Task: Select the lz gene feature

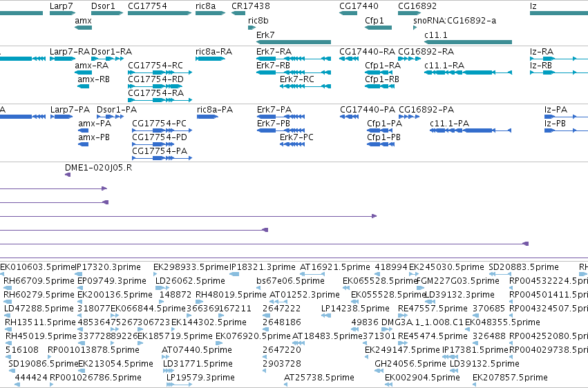Action: (x=559, y=13)
